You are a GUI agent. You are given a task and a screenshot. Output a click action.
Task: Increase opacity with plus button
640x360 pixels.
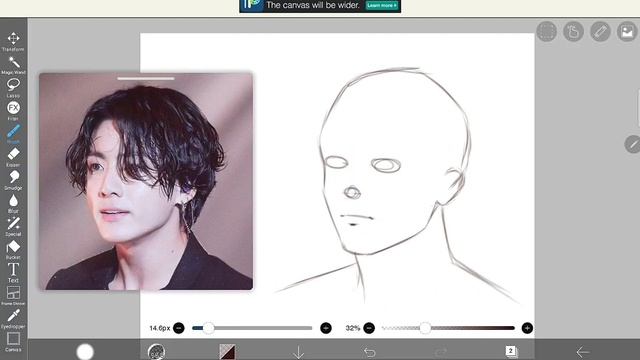(x=527, y=328)
